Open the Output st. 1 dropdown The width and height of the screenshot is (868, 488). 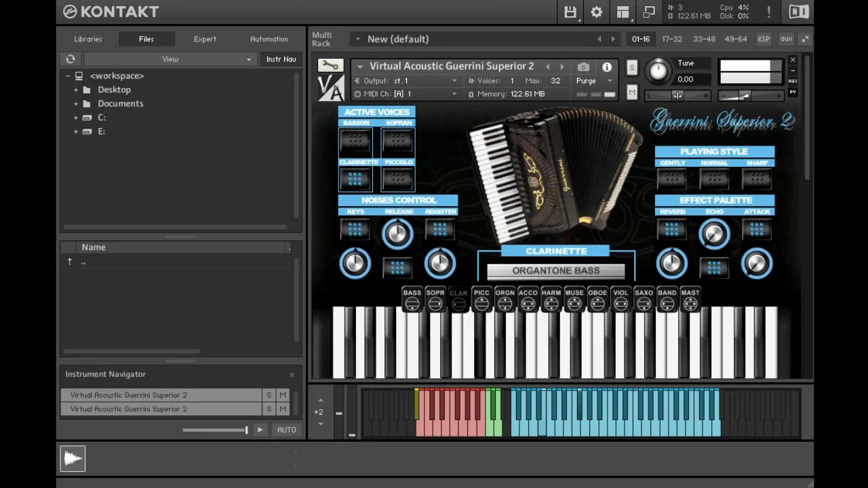click(x=406, y=81)
